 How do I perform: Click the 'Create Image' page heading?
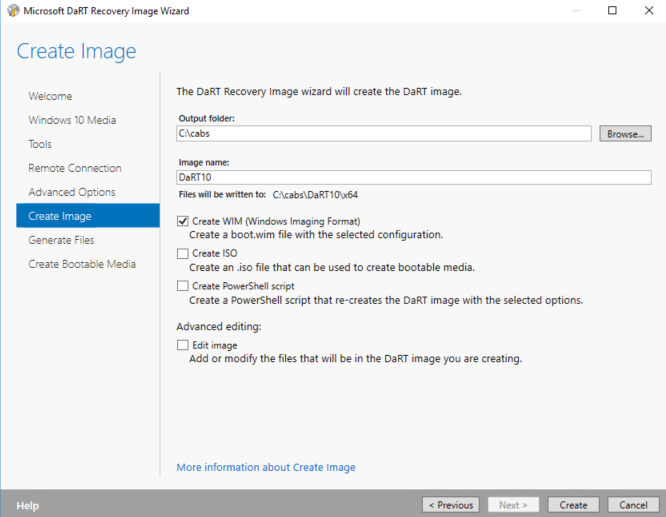(76, 51)
